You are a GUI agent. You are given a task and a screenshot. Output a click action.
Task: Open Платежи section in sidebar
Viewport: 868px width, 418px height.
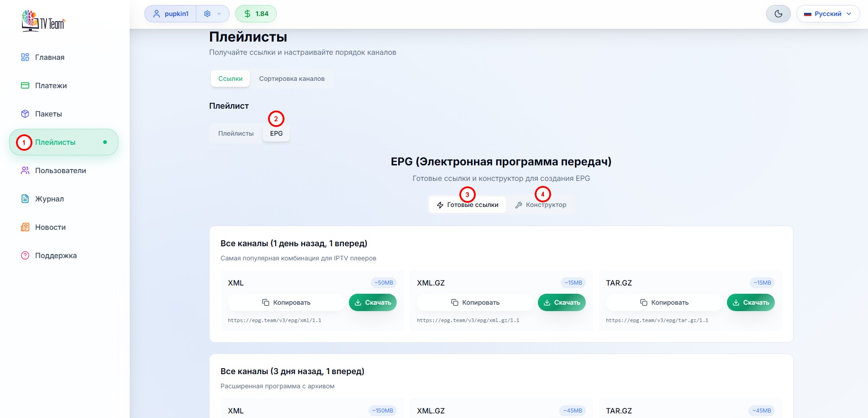(x=51, y=86)
